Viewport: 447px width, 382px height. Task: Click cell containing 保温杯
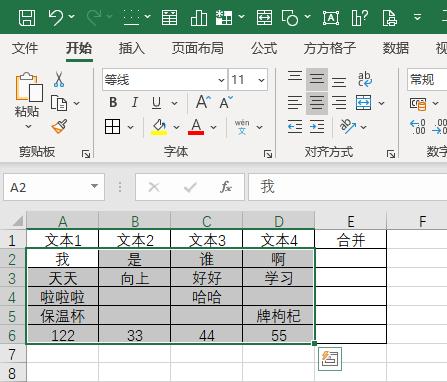tap(63, 316)
